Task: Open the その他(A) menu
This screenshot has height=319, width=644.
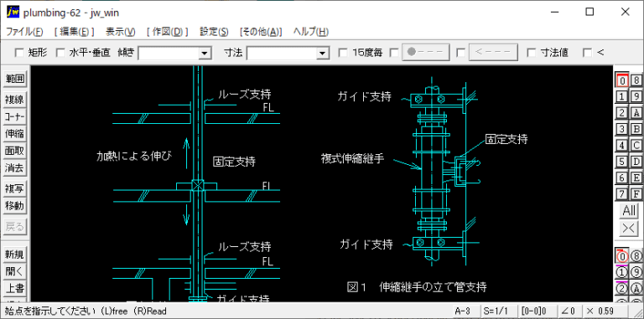Action: click(261, 32)
